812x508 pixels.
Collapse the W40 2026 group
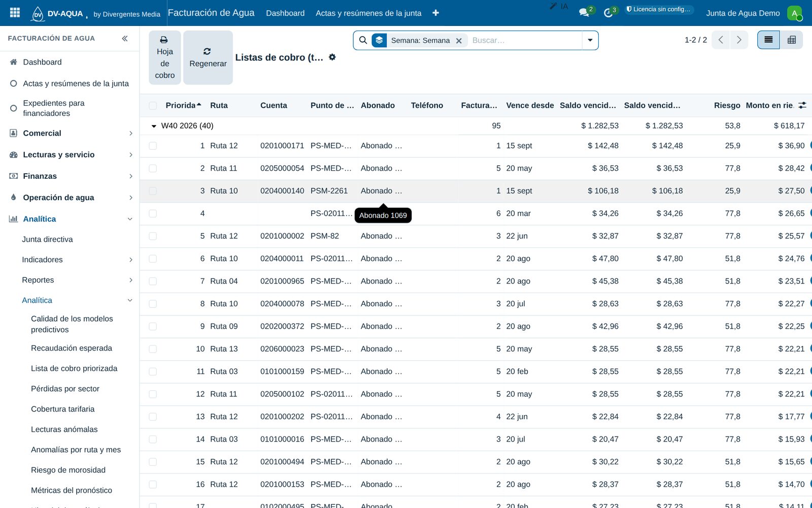pyautogui.click(x=154, y=126)
